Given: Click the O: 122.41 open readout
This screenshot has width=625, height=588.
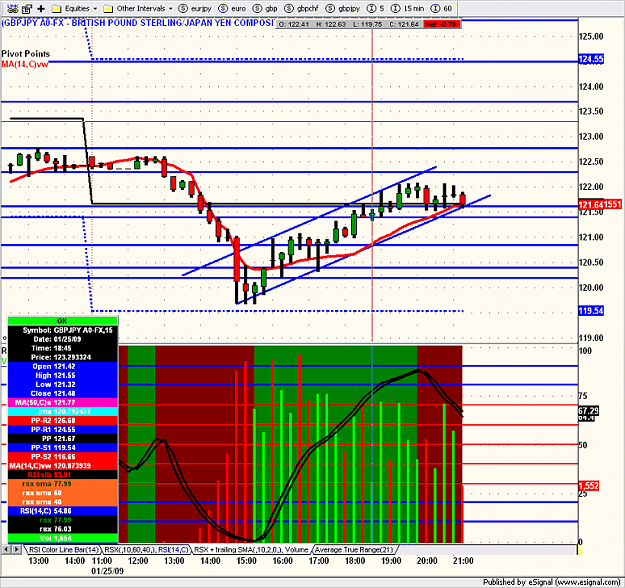Looking at the screenshot, I should 294,24.
